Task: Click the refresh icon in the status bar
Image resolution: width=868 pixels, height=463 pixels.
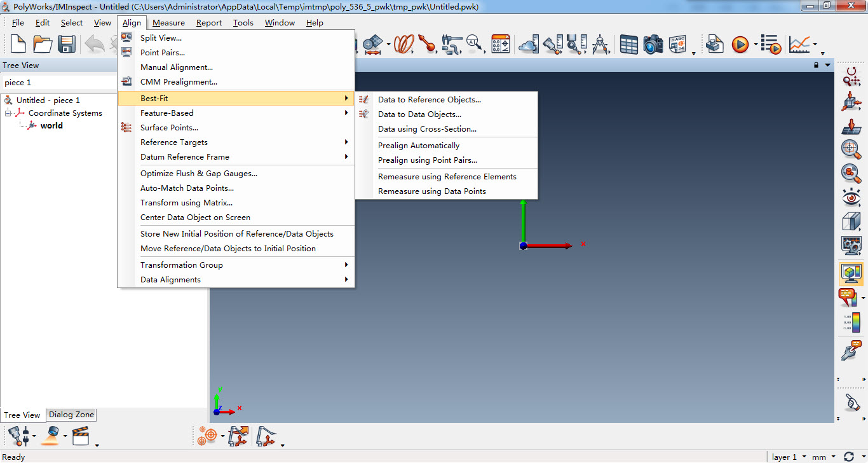Action: (849, 457)
